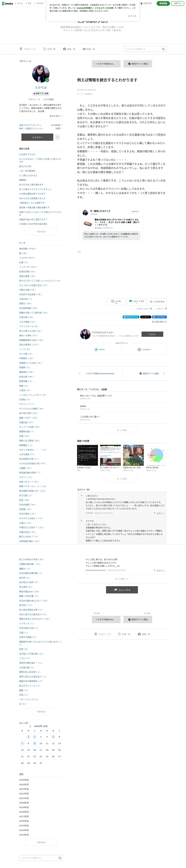This screenshot has width=186, height=868.
Task: Click the コメントする speech-bubble button below the article
Action: point(136,302)
